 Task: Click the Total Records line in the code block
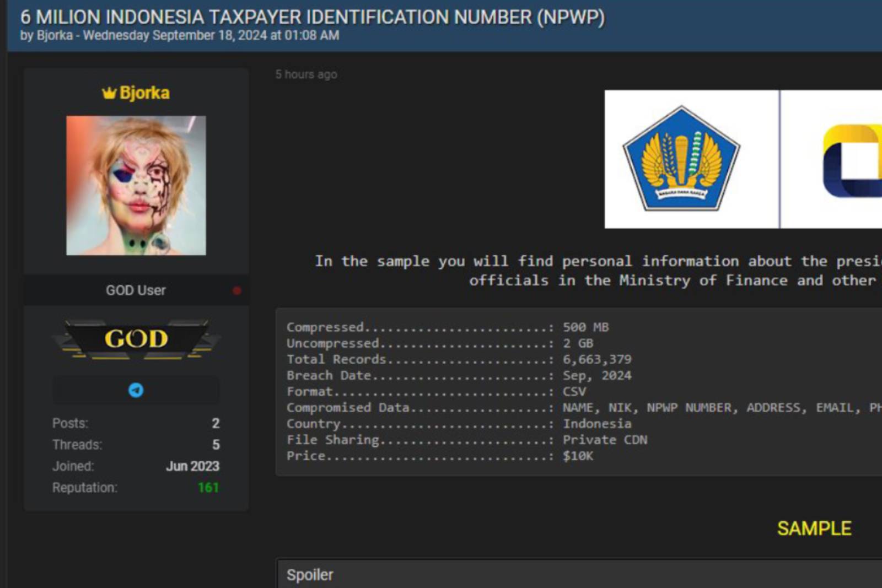coord(459,359)
